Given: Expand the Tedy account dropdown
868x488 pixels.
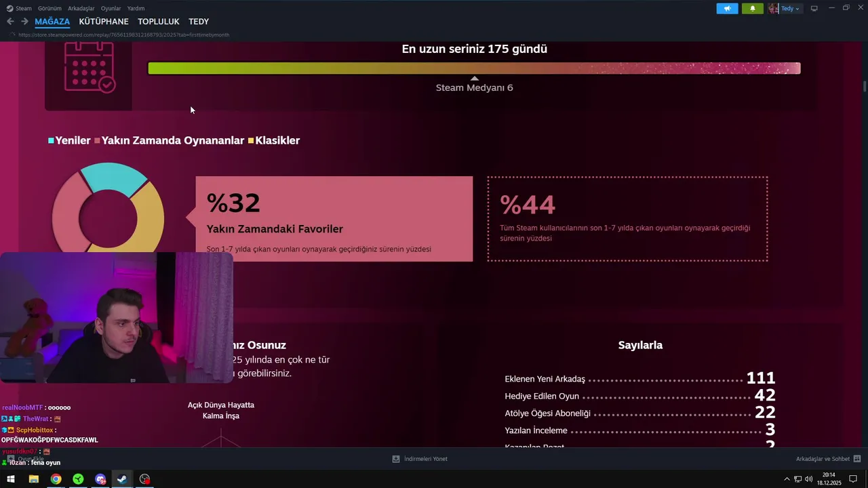Looking at the screenshot, I should click(791, 8).
